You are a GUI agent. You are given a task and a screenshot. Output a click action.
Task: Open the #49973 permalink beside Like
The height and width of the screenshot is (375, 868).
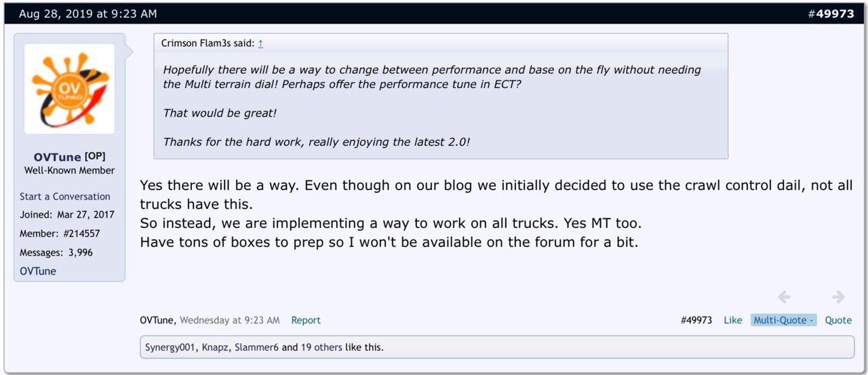(x=696, y=320)
